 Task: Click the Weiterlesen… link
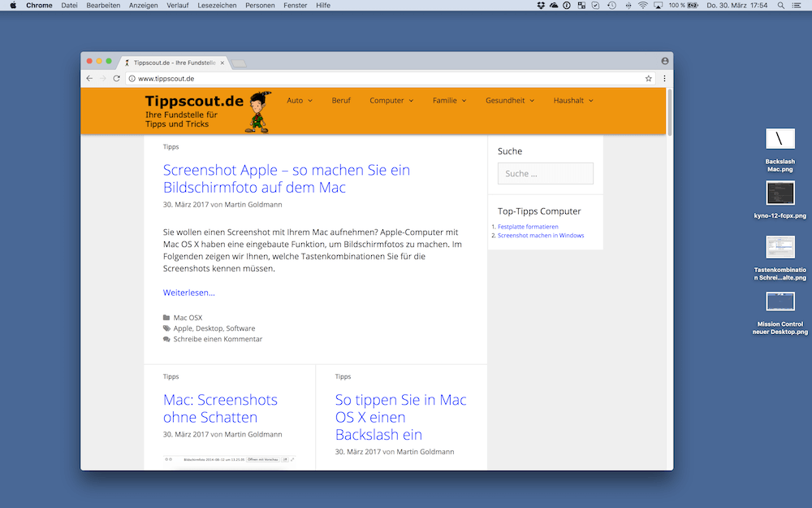click(189, 293)
